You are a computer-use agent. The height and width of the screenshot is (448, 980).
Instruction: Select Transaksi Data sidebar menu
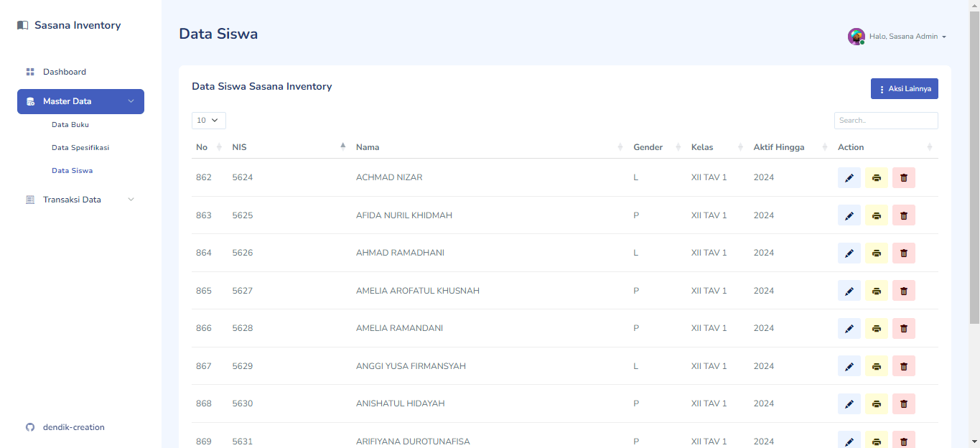point(80,200)
